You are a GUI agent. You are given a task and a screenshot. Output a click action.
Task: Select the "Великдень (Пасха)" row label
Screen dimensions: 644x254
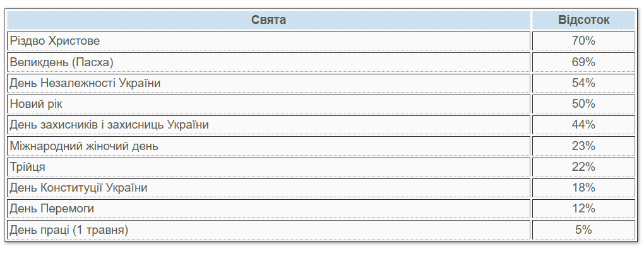tap(61, 62)
